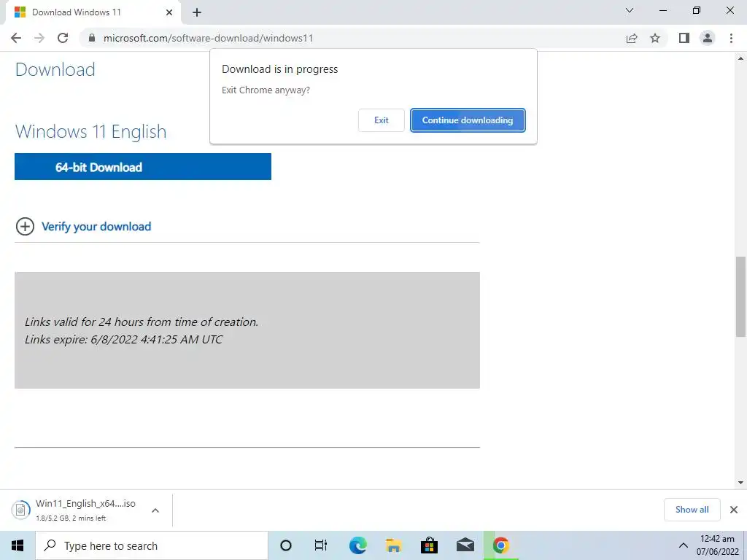Click the taskbar clock and date
The width and height of the screenshot is (747, 560).
718,545
